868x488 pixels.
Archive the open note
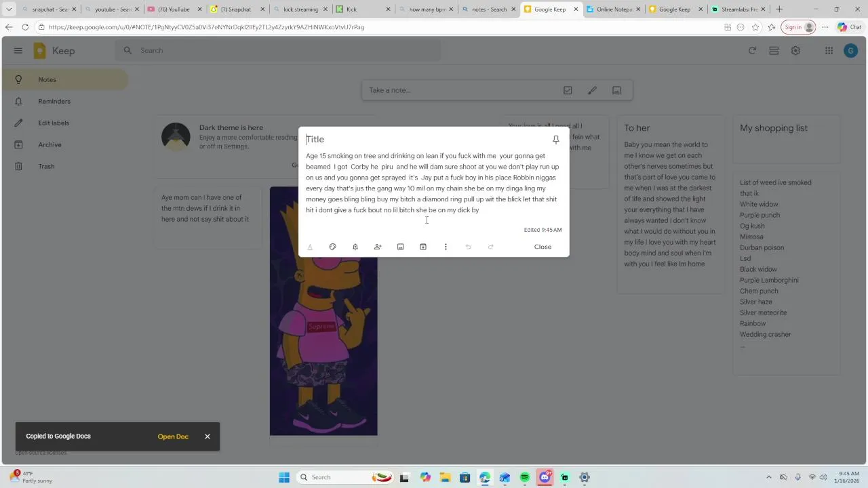[423, 247]
